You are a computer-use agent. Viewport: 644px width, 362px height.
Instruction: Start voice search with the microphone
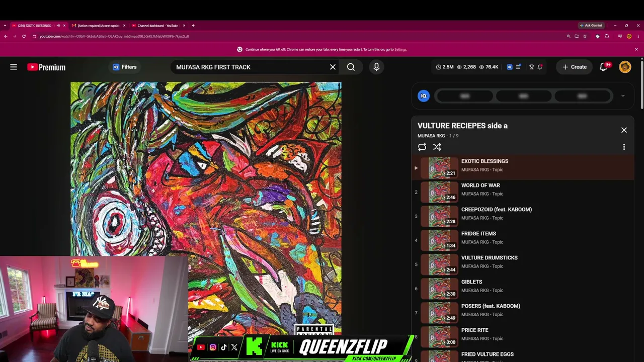click(x=376, y=67)
